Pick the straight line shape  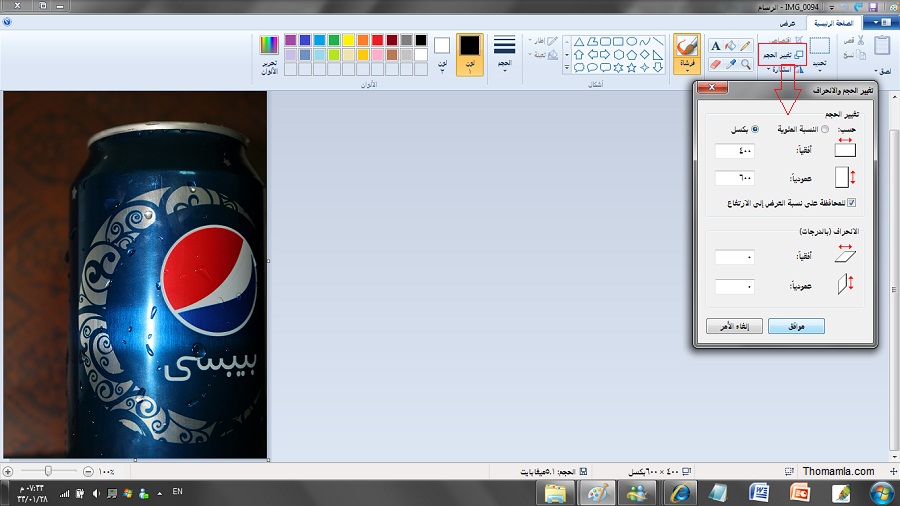coord(658,42)
